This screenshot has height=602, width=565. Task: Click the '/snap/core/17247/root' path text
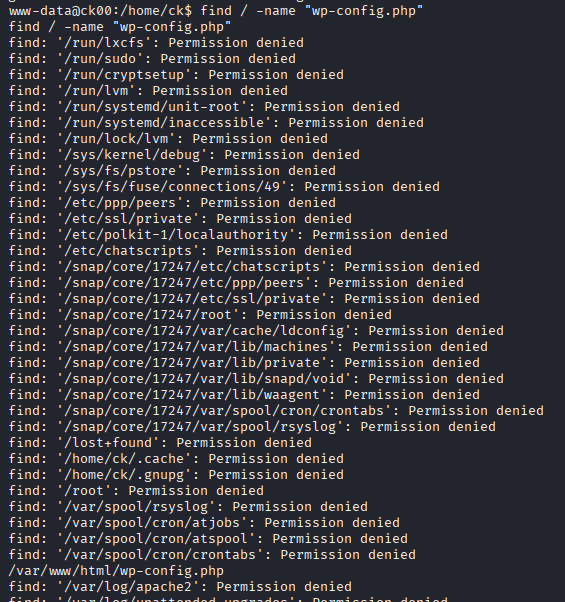(149, 315)
